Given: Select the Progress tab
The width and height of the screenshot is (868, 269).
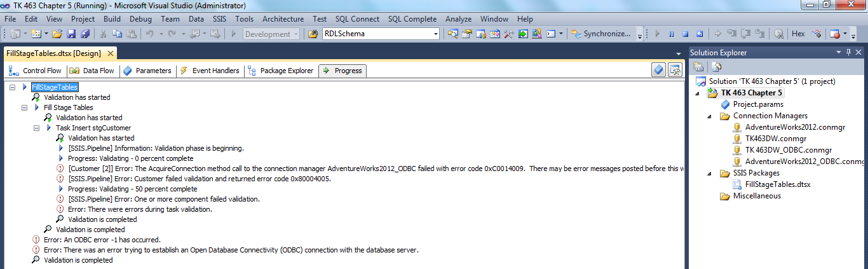Looking at the screenshot, I should click(342, 71).
